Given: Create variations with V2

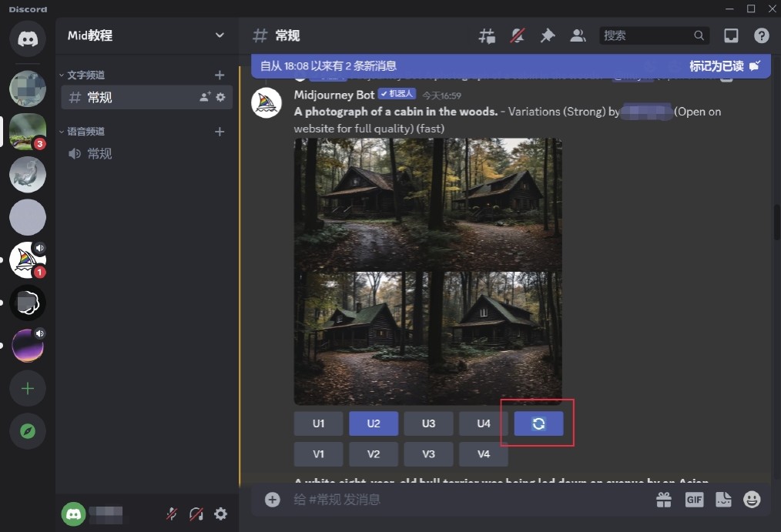Looking at the screenshot, I should (x=374, y=454).
